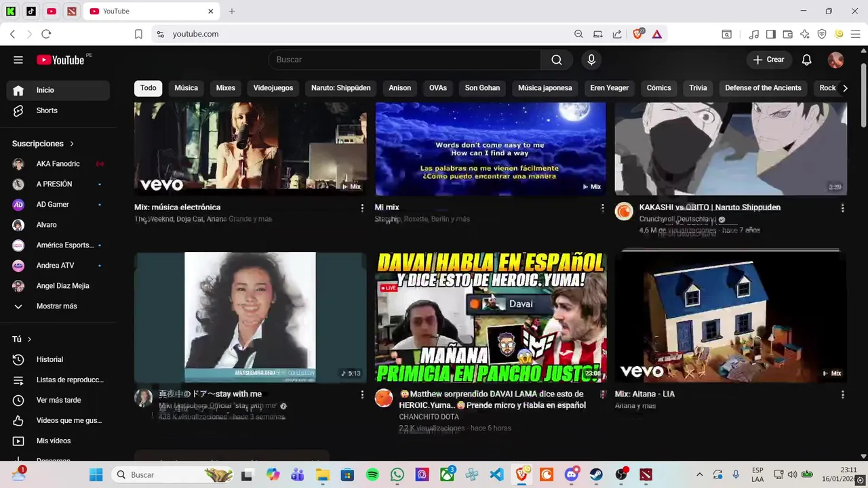Open Crunchyroll Deutschland channel link
This screenshot has width=868, height=488.
pos(678,219)
